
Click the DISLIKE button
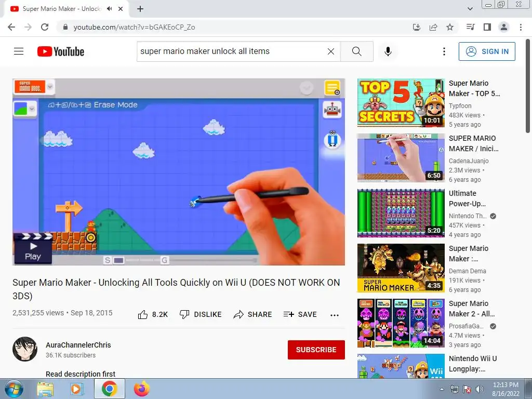pyautogui.click(x=201, y=314)
